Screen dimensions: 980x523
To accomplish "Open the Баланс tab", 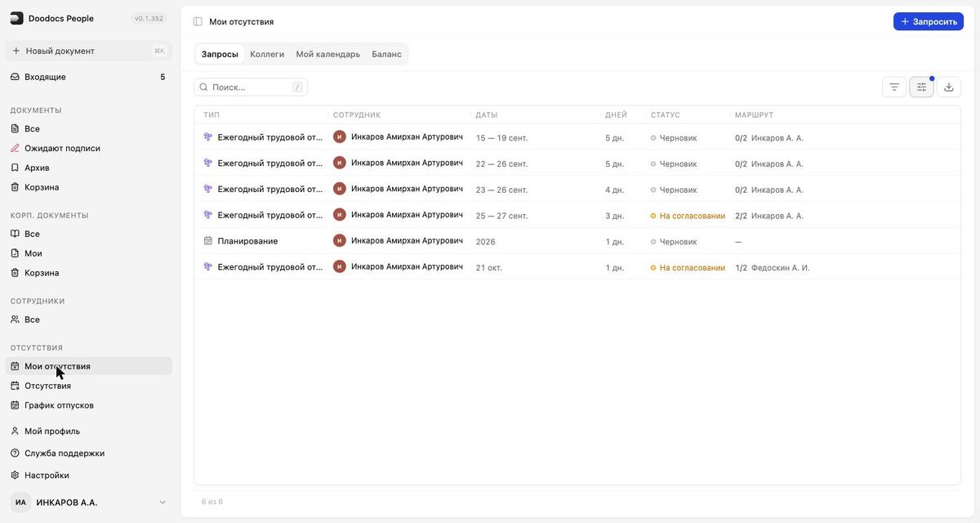I will click(x=386, y=54).
